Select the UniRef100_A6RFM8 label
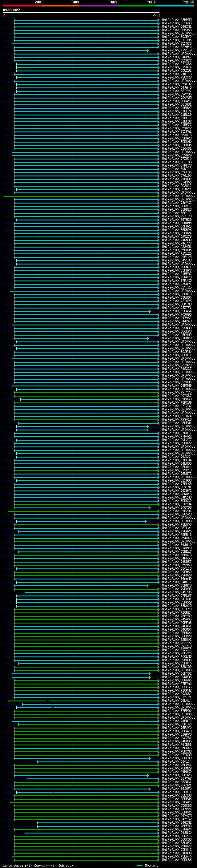The image size is (197, 868). click(177, 758)
